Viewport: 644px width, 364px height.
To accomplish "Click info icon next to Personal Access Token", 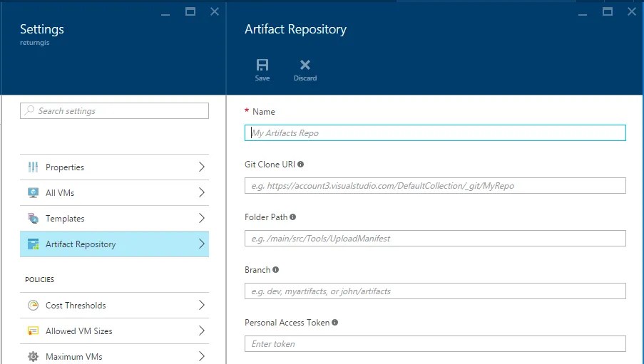I will (x=334, y=323).
